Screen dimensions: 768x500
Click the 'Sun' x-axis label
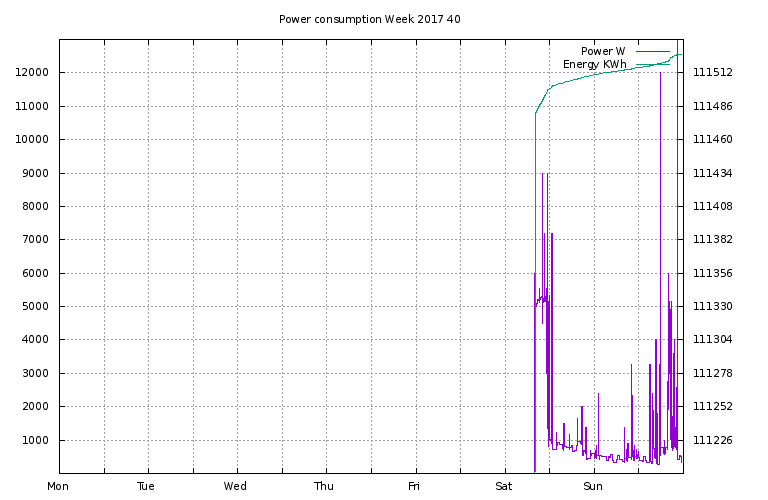tap(593, 486)
